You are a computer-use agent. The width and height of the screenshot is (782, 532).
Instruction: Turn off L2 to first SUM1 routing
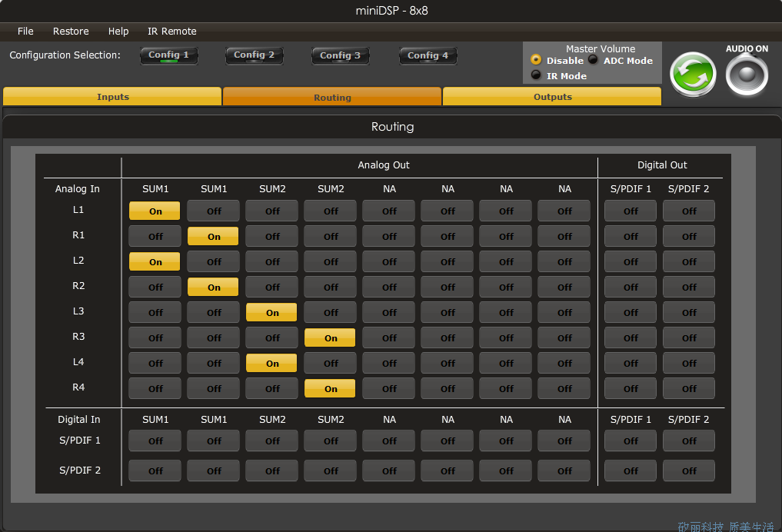click(x=155, y=261)
